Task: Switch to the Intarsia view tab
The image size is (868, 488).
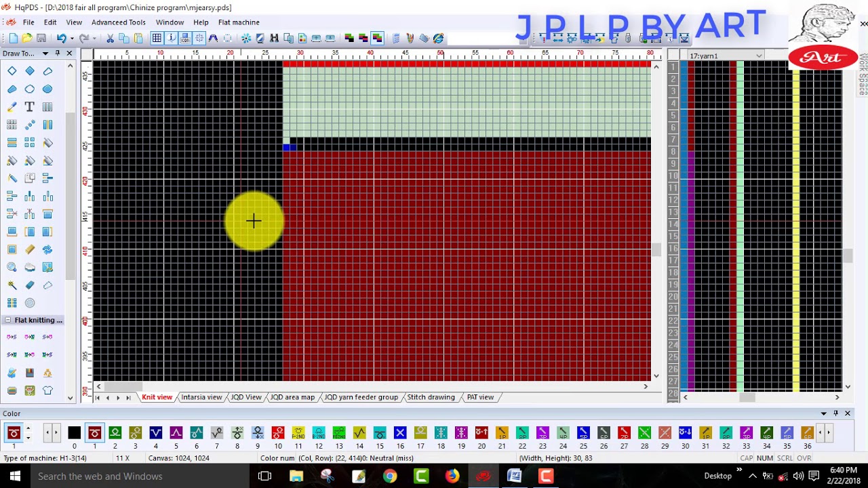Action: click(x=201, y=397)
